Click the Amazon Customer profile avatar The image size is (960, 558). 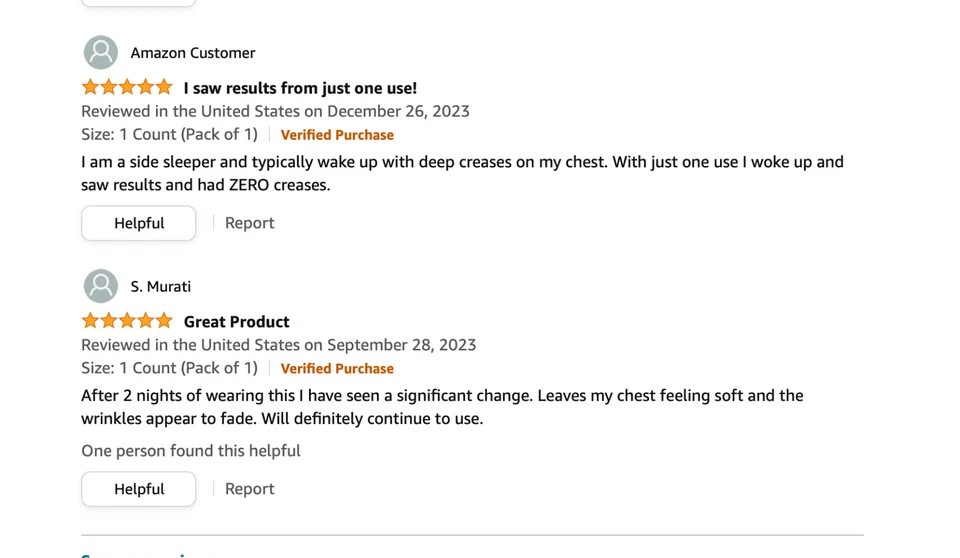[100, 53]
